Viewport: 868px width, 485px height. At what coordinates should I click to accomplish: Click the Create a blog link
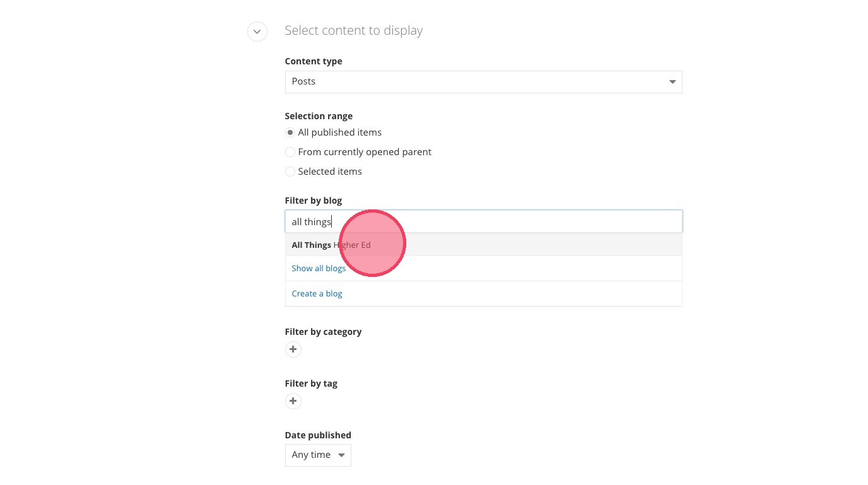coord(317,294)
